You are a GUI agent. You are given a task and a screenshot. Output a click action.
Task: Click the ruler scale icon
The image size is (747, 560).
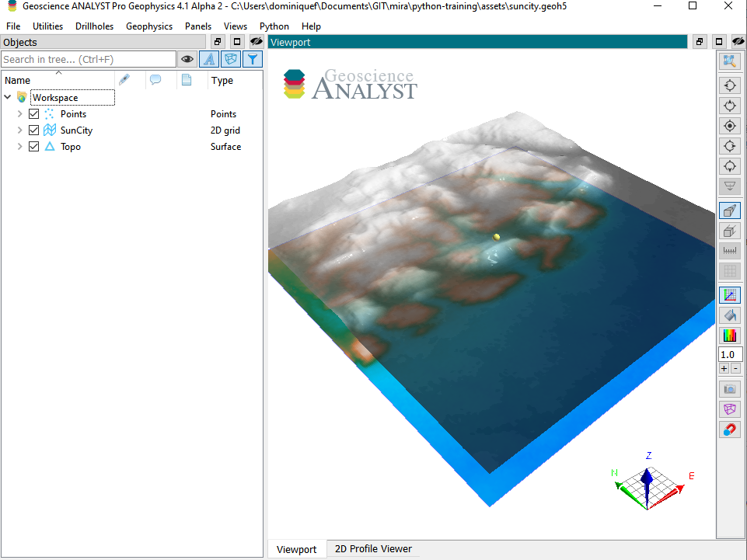pos(729,251)
